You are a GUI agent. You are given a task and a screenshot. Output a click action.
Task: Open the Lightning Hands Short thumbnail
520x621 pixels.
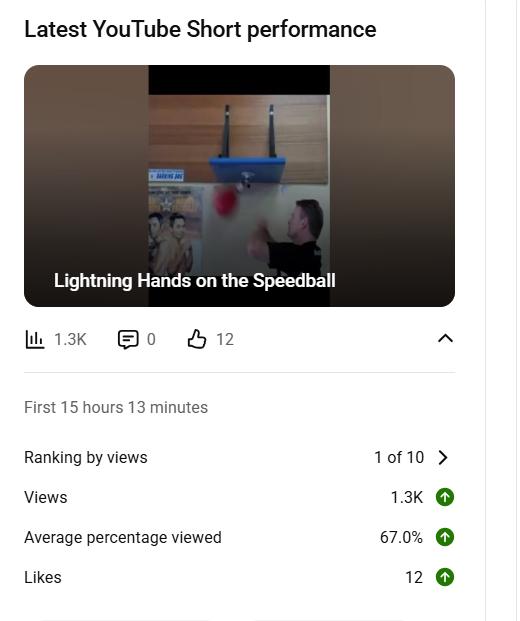tap(239, 186)
